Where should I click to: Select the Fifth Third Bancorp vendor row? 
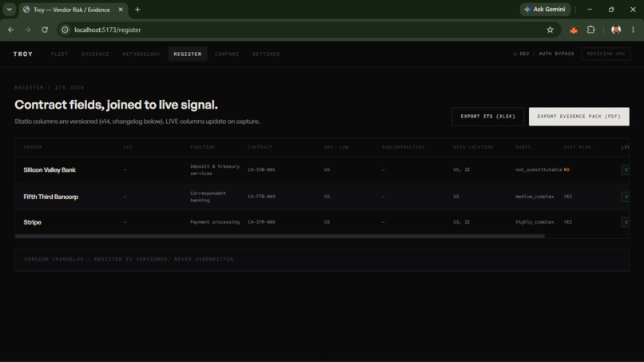pos(321,197)
